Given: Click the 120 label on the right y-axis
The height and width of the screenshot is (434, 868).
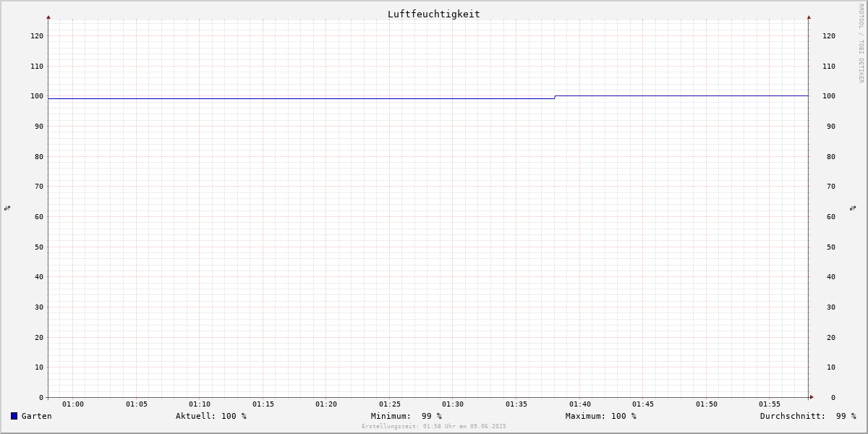Looking at the screenshot, I should pos(829,35).
